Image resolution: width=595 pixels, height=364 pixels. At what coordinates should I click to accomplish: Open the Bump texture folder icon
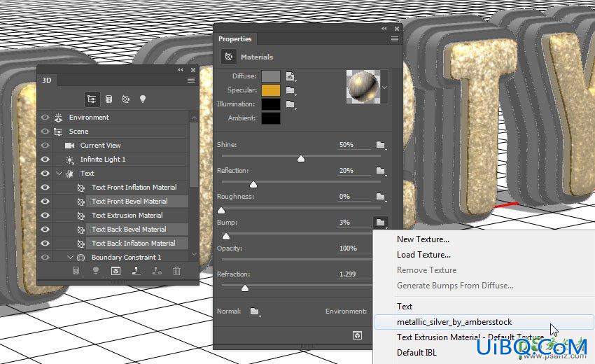pyautogui.click(x=381, y=223)
